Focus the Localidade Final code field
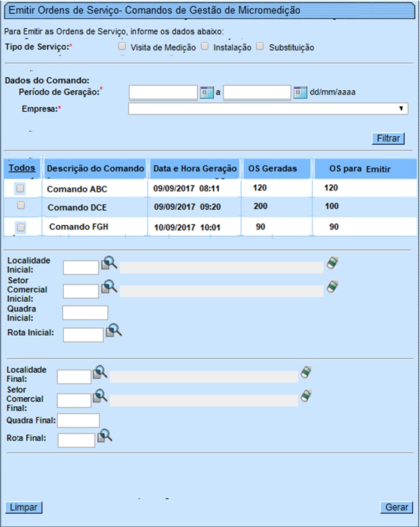This screenshot has width=420, height=527. 74,377
